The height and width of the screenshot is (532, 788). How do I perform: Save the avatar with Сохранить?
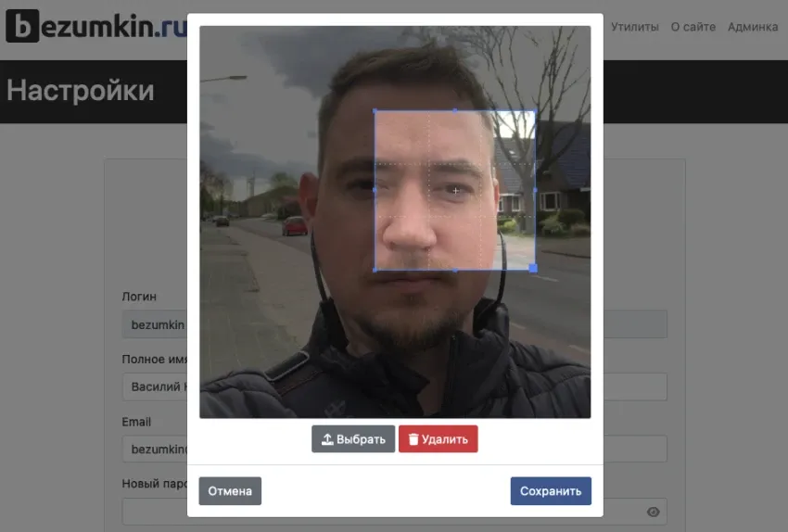click(551, 491)
